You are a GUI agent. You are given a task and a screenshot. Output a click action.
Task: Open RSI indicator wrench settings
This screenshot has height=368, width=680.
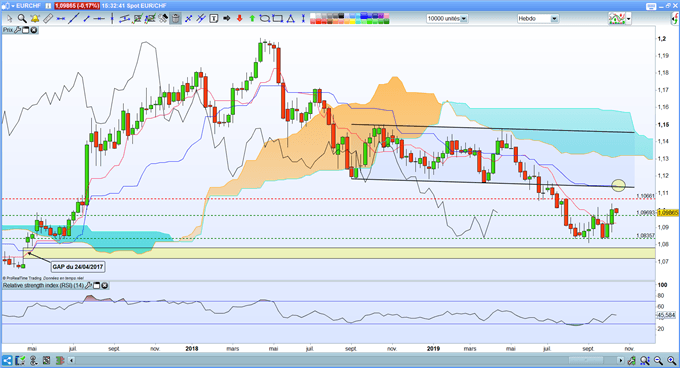pos(88,286)
